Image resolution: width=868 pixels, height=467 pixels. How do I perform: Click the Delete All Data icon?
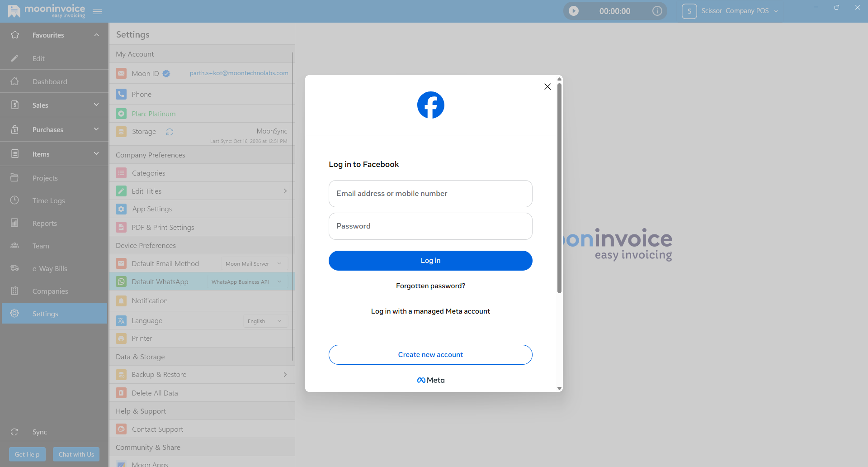[x=121, y=393]
